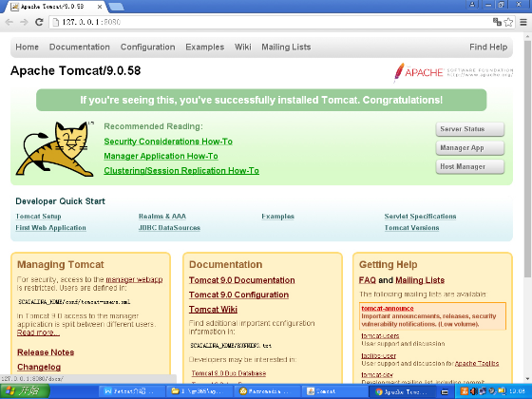The height and width of the screenshot is (399, 532).
Task: Click the system clock in tray
Action: pyautogui.click(x=519, y=391)
